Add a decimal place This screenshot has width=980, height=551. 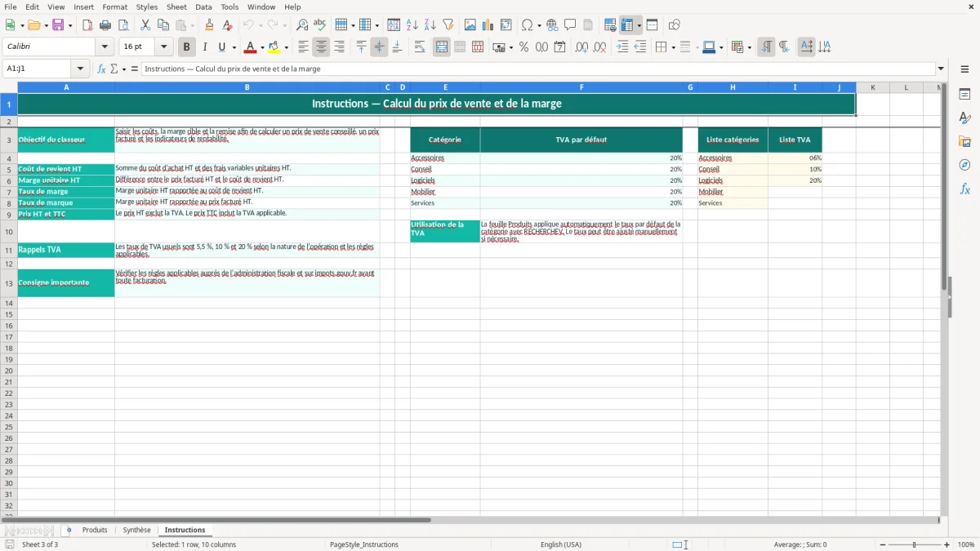[x=581, y=47]
